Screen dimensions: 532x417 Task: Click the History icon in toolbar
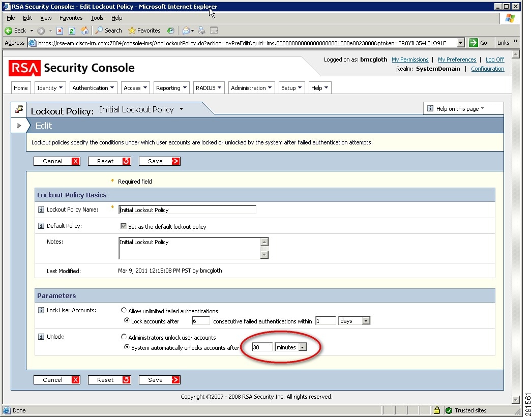(x=171, y=31)
